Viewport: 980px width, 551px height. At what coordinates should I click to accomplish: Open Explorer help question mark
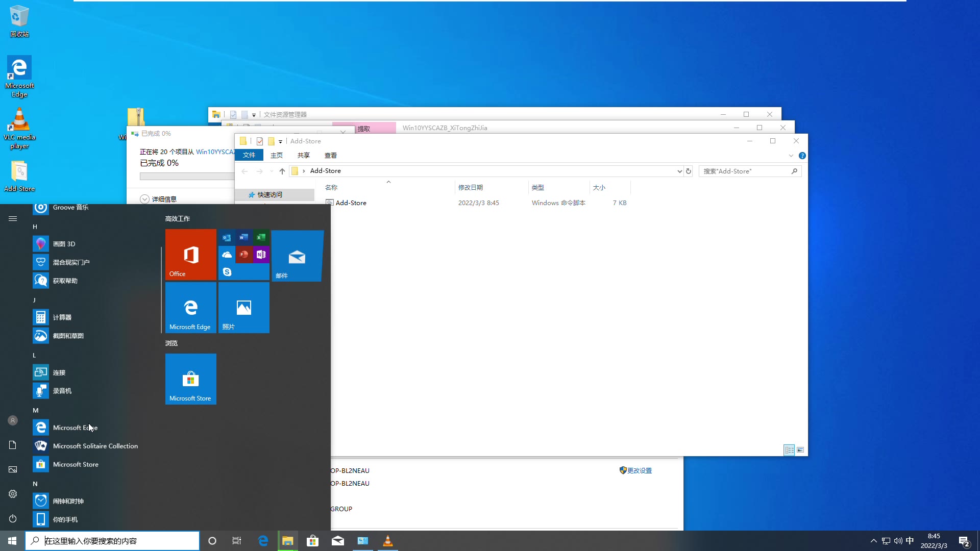pos(802,156)
